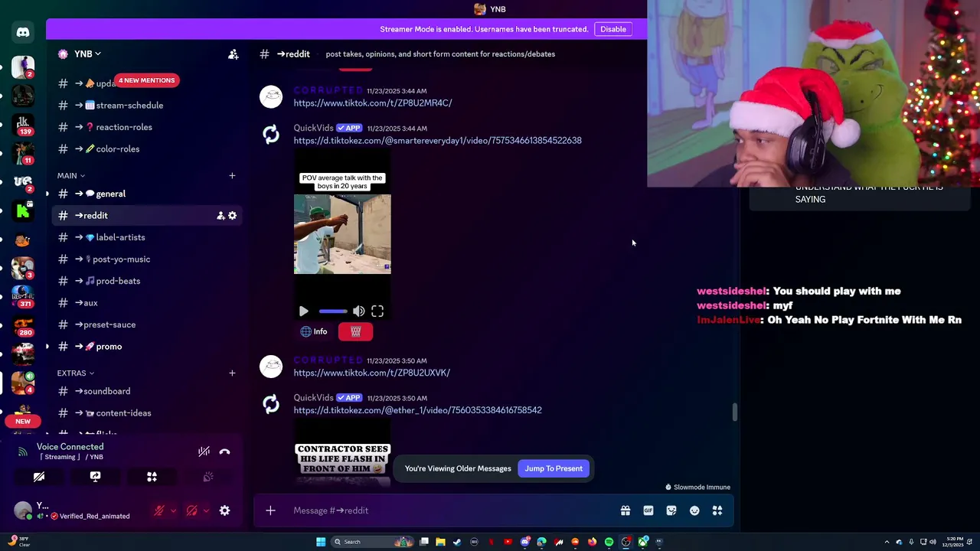The width and height of the screenshot is (980, 551).
Task: Click the Windows Start button
Action: click(x=321, y=542)
